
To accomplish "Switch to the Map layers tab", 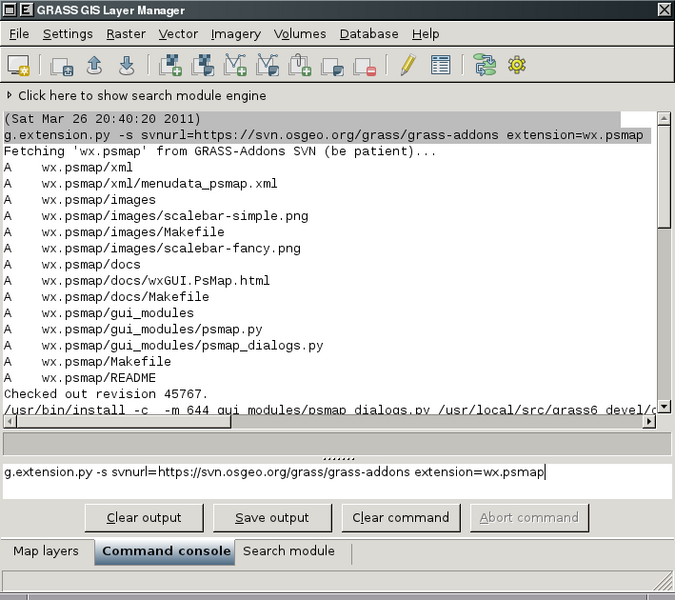I will [x=46, y=551].
